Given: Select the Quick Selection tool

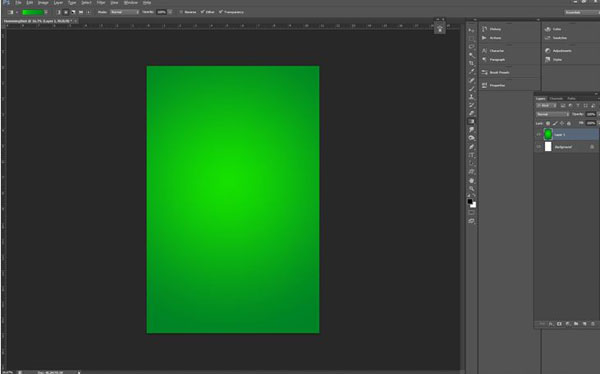Looking at the screenshot, I should [471, 55].
